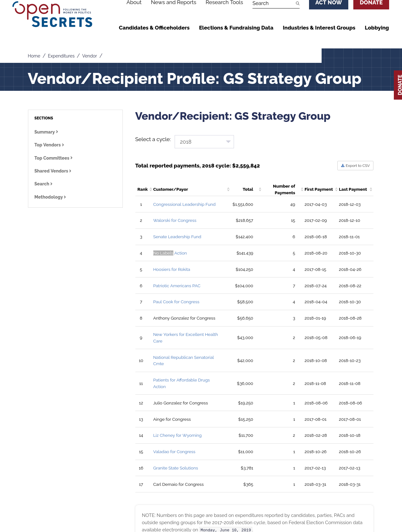This screenshot has width=402, height=532.
Task: Open the vertical DONATE side tab
Action: pos(398,85)
